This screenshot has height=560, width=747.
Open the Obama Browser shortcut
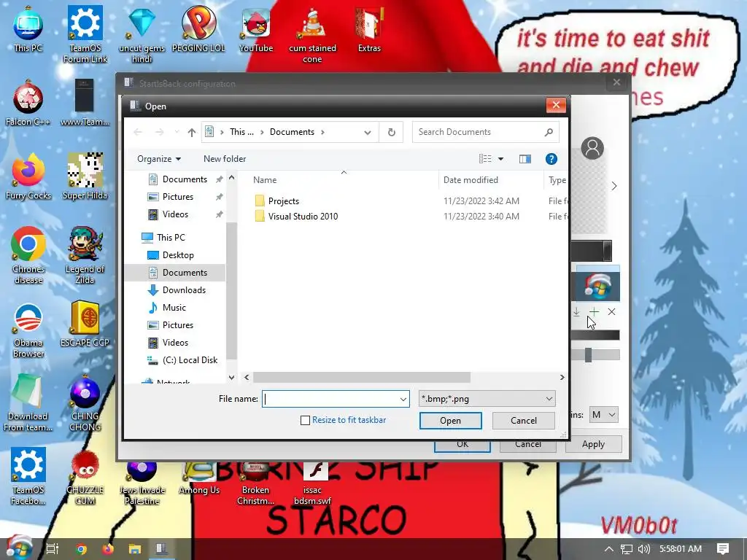28,330
